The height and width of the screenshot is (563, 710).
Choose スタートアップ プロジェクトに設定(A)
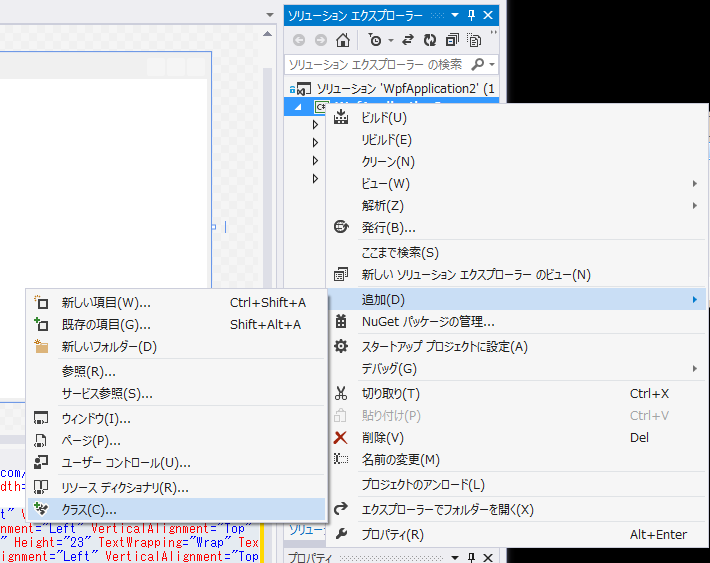[x=517, y=347]
